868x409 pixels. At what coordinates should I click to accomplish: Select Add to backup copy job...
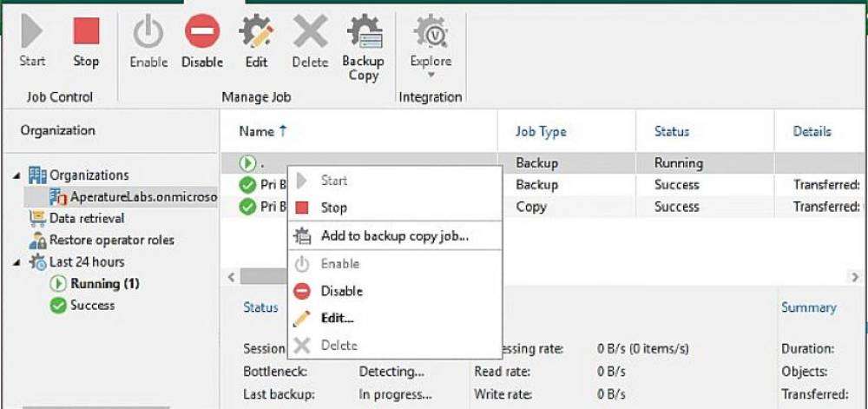click(395, 236)
